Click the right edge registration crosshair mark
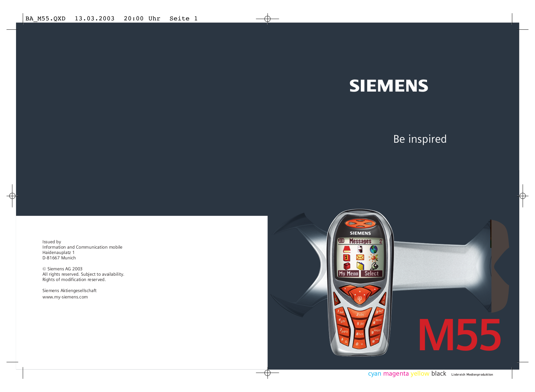 point(523,196)
